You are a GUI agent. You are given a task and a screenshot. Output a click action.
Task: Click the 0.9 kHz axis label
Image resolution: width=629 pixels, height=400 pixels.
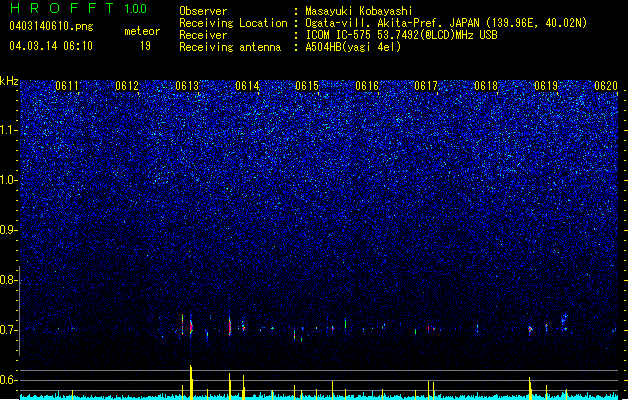pyautogui.click(x=9, y=230)
